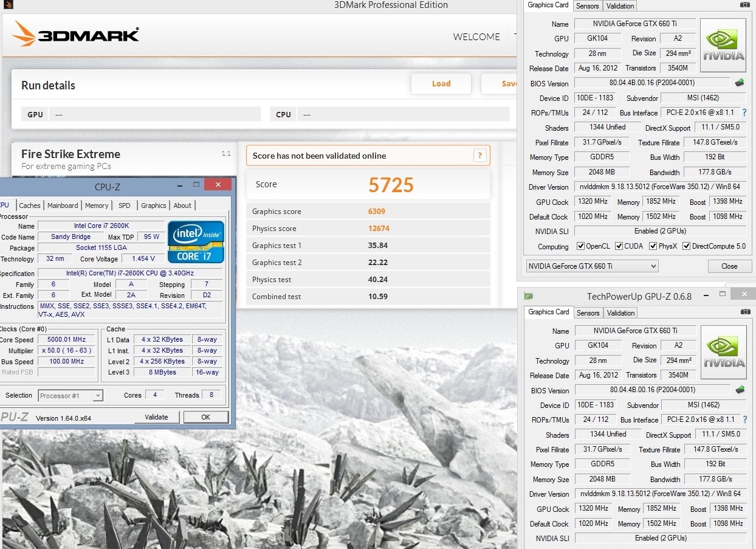Open Sensors tab in upper GPU-Z
Screen dimensions: 756x549
pyautogui.click(x=588, y=6)
